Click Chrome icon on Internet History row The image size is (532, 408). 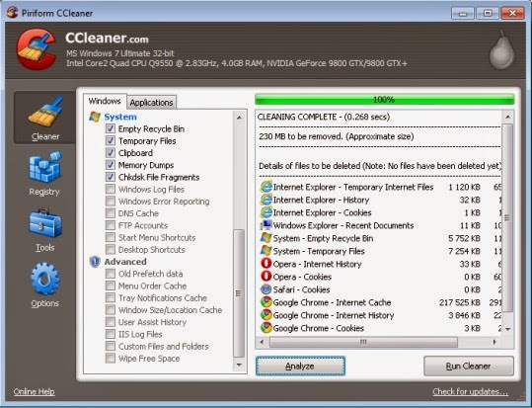pos(266,315)
